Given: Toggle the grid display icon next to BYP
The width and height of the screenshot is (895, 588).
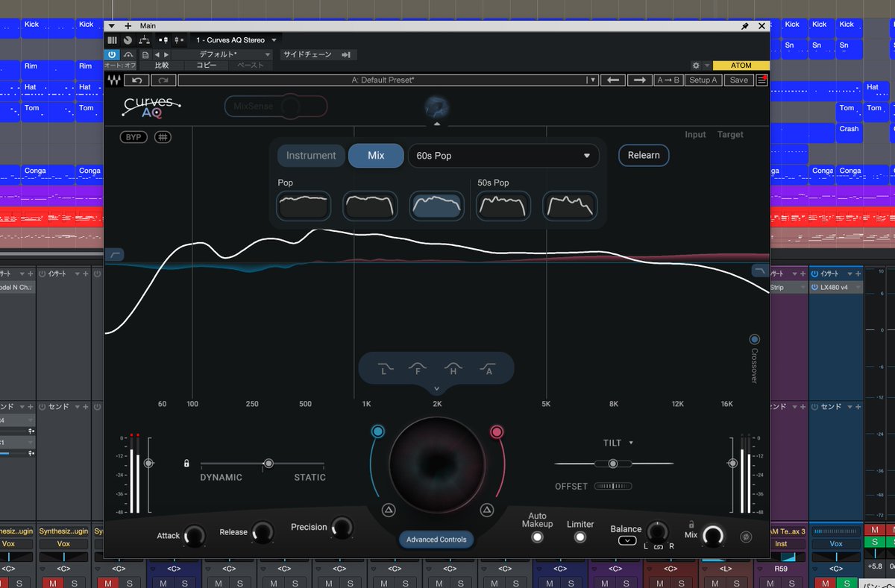Looking at the screenshot, I should (163, 137).
